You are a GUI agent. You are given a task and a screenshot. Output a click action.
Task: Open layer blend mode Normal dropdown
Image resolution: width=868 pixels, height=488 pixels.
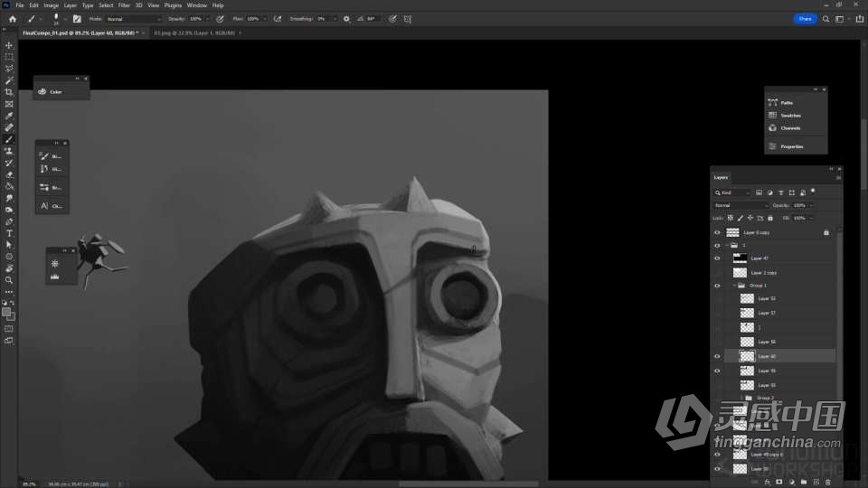741,205
